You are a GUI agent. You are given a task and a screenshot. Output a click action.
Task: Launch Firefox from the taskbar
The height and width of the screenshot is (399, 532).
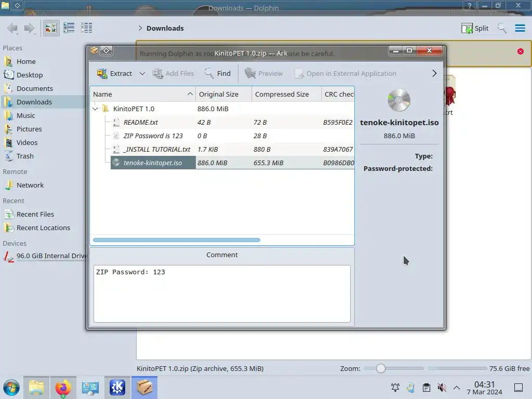coord(63,388)
